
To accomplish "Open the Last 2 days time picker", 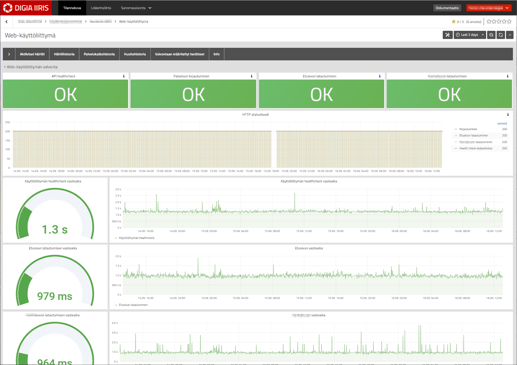I will click(x=469, y=35).
